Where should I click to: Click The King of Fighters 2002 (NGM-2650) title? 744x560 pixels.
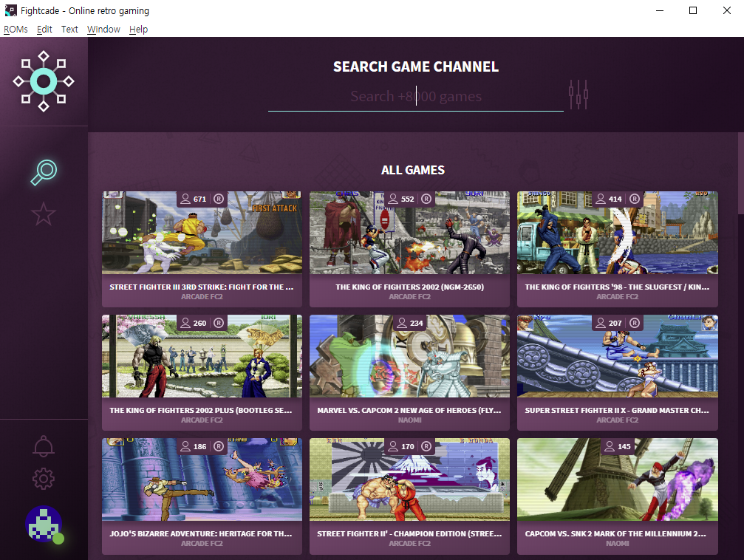409,287
